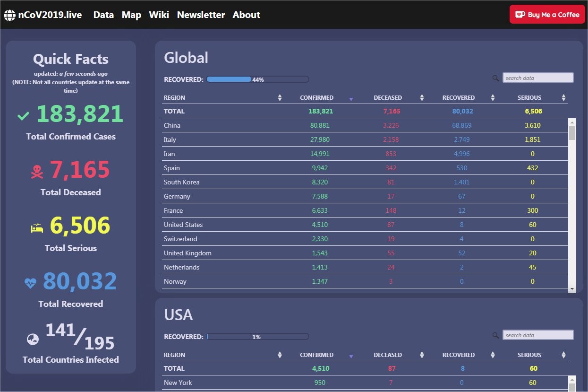Viewport: 588px width, 392px height.
Task: Click the globe icon for countries infected
Action: (x=33, y=339)
